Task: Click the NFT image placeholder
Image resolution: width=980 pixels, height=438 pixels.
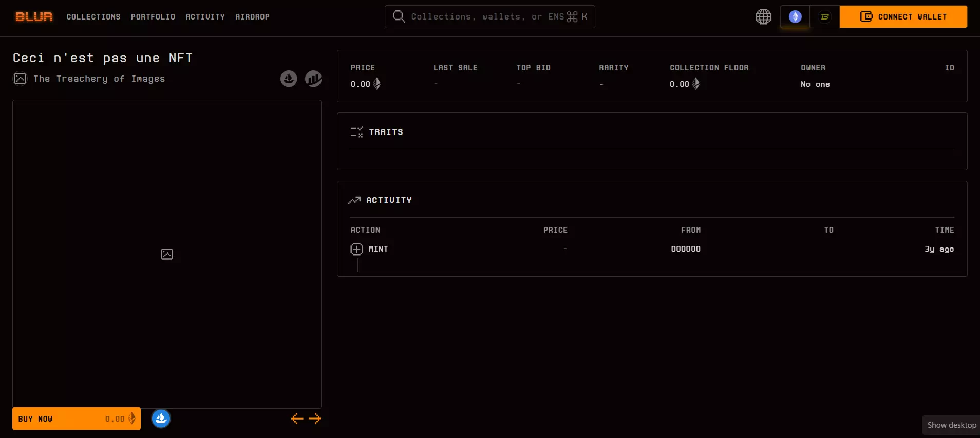Action: 167,254
